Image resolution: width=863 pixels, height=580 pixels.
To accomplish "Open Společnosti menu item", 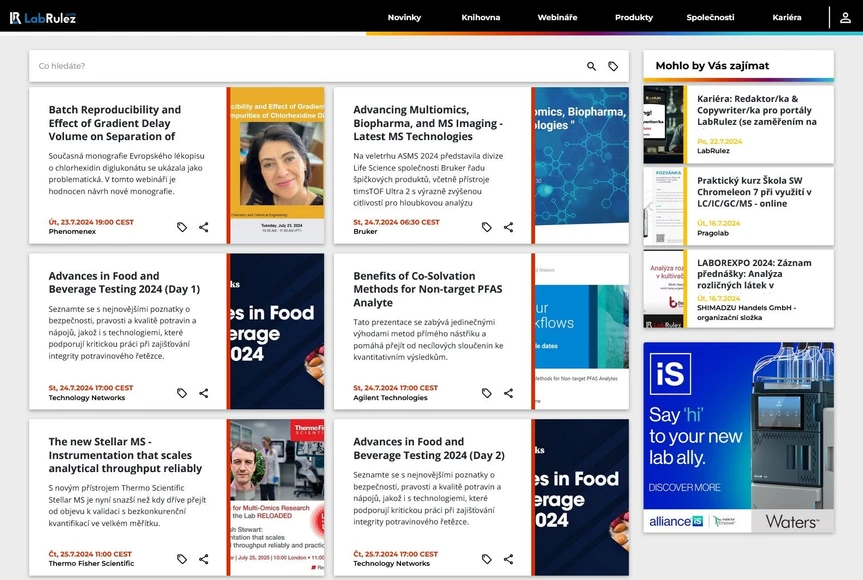I will [710, 18].
